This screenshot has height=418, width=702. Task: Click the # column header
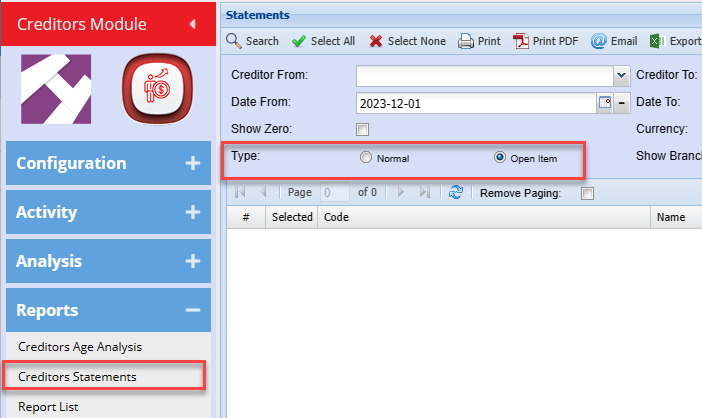pos(246,217)
